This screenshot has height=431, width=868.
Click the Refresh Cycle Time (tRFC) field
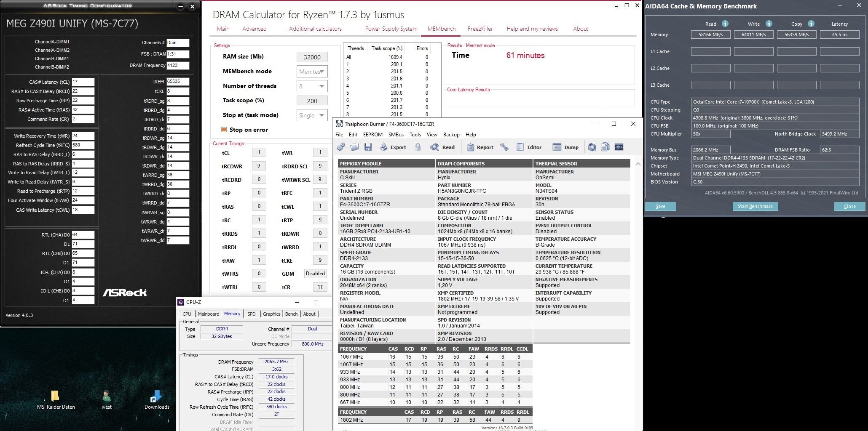(83, 145)
